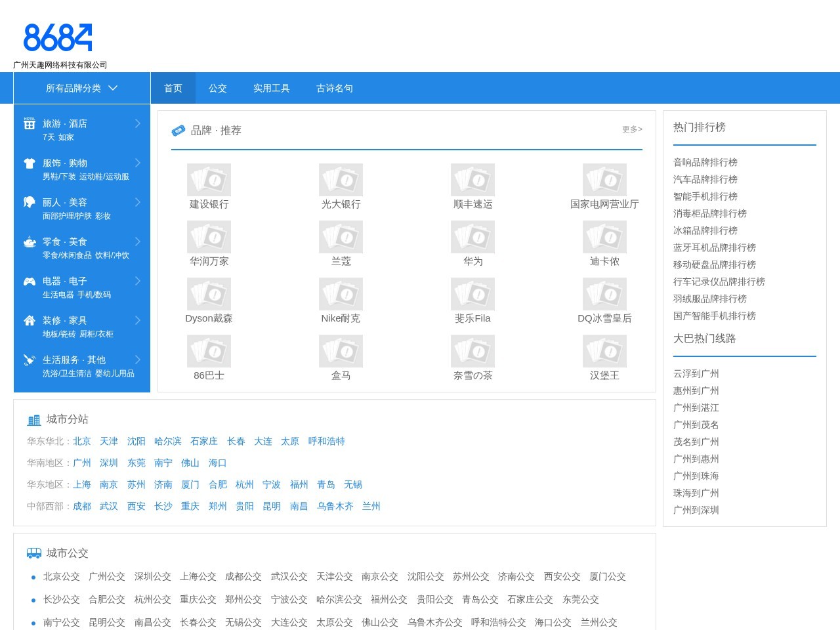Expand the 所有品牌分类 dropdown
This screenshot has height=630, width=840.
tap(82, 88)
